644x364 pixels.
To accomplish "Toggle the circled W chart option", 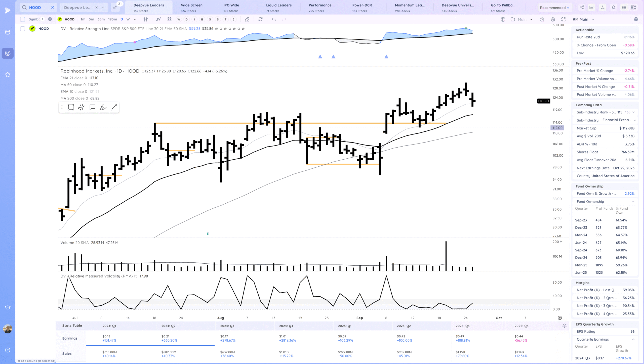I will [x=179, y=19].
